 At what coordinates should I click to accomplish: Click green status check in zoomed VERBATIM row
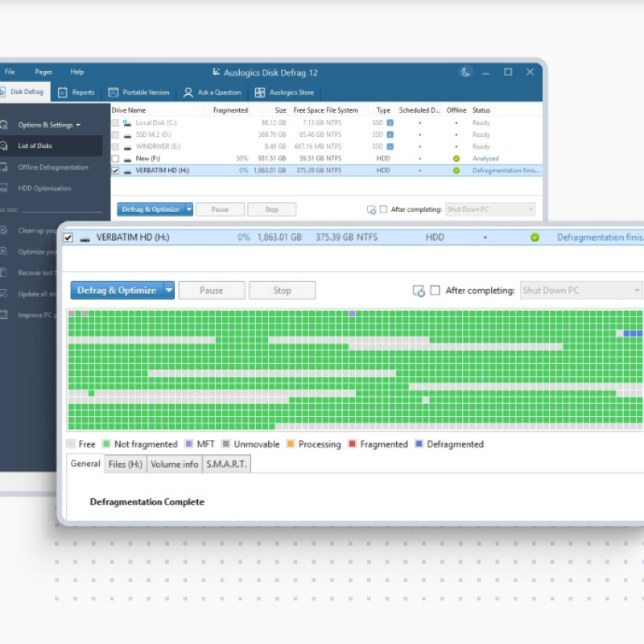(535, 237)
